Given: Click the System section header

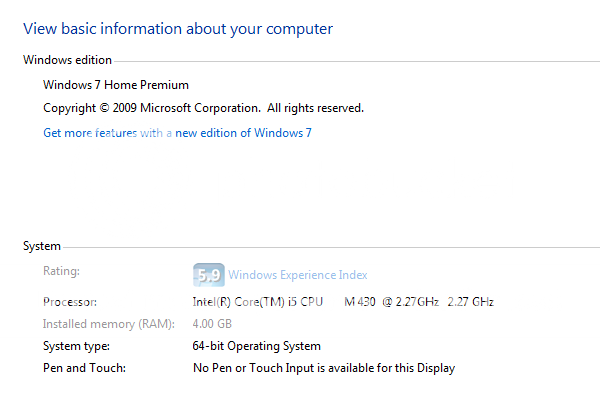Looking at the screenshot, I should click(42, 246).
